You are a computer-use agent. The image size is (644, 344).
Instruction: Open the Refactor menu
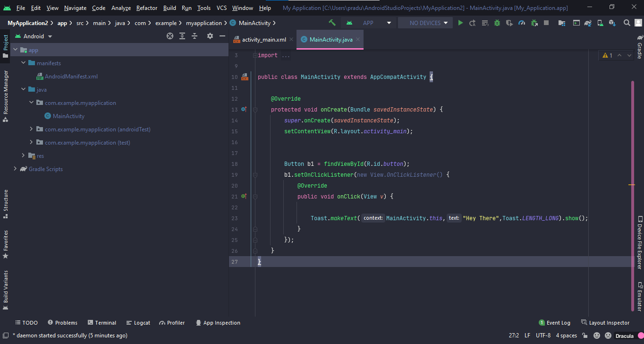pyautogui.click(x=147, y=8)
